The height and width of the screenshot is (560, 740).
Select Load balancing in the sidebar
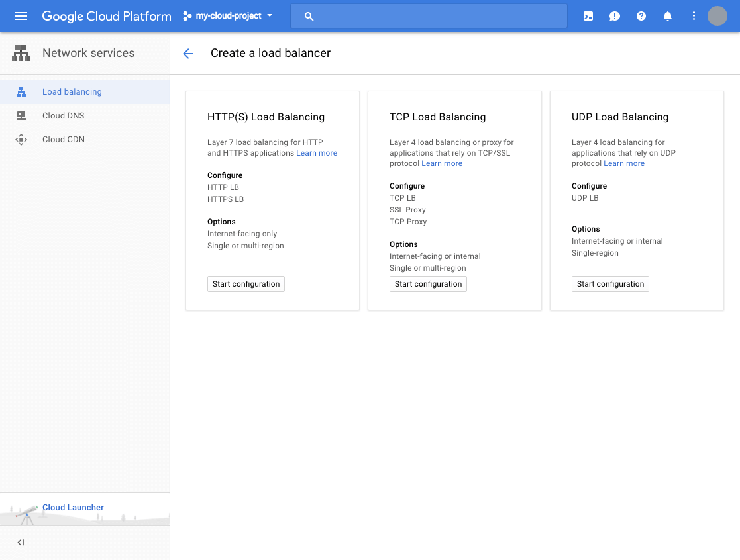[85, 92]
